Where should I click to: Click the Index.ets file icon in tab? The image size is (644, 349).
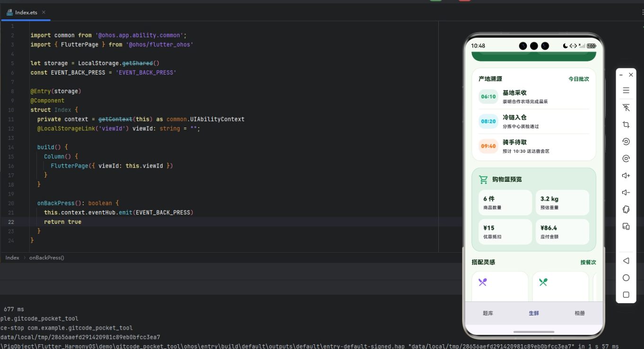pos(9,12)
